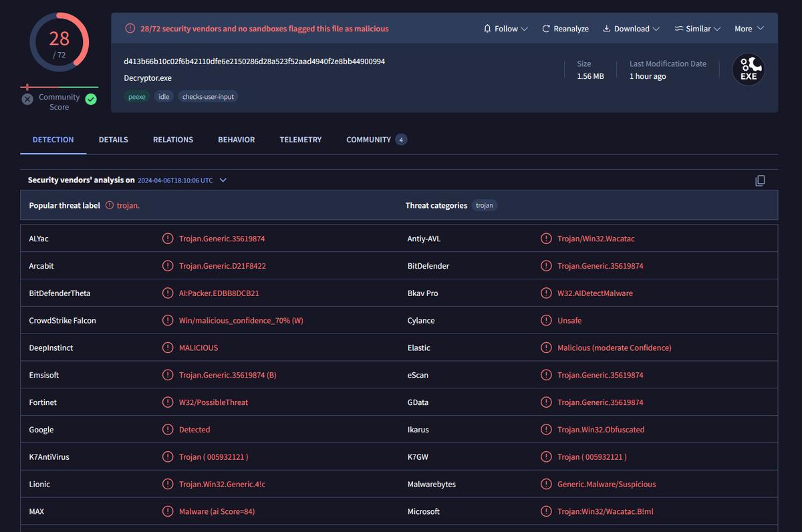Click the Malware (ai Score=84) result
802x532 pixels.
(x=217, y=512)
